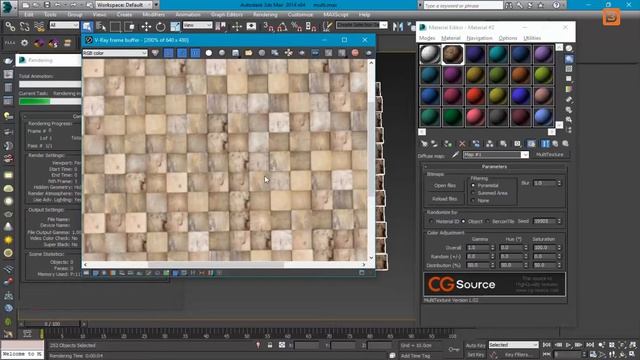The height and width of the screenshot is (360, 640).
Task: Toggle the green channel in frame buffer
Action: (182, 53)
